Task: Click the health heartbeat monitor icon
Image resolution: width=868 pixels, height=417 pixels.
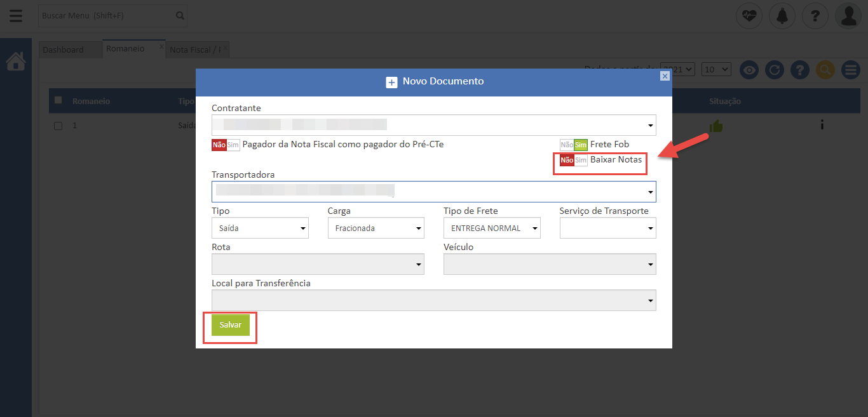Action: pos(749,16)
